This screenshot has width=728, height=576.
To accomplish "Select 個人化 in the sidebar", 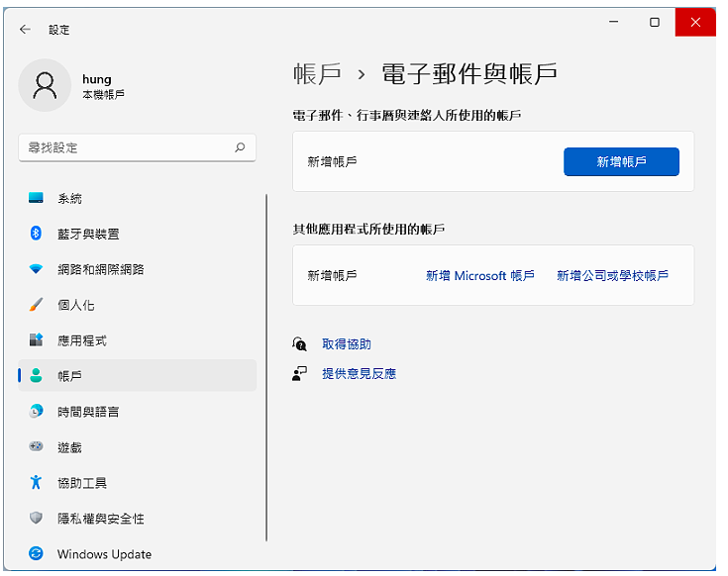I will tap(138, 305).
